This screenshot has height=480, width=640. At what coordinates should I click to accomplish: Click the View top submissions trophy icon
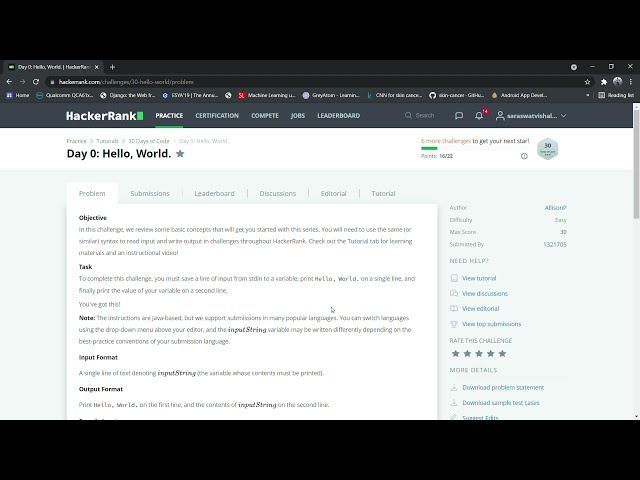pos(454,324)
